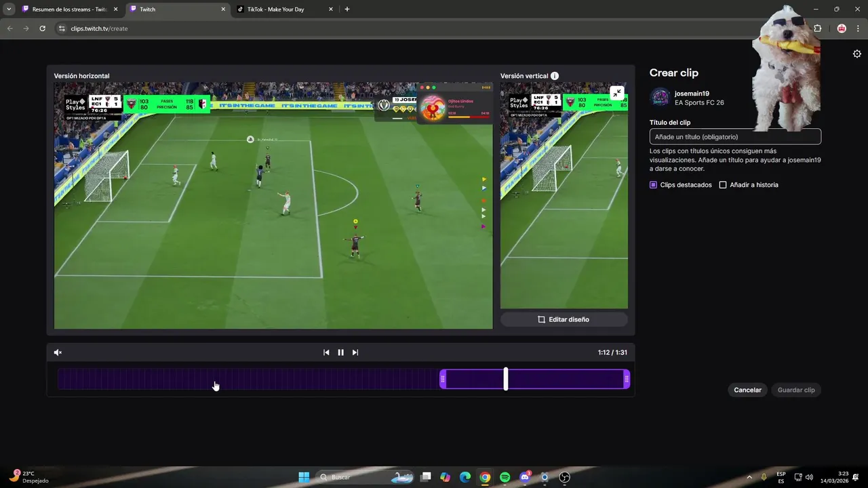
Task: Switch the ESP keyboard language indicator
Action: click(781, 477)
